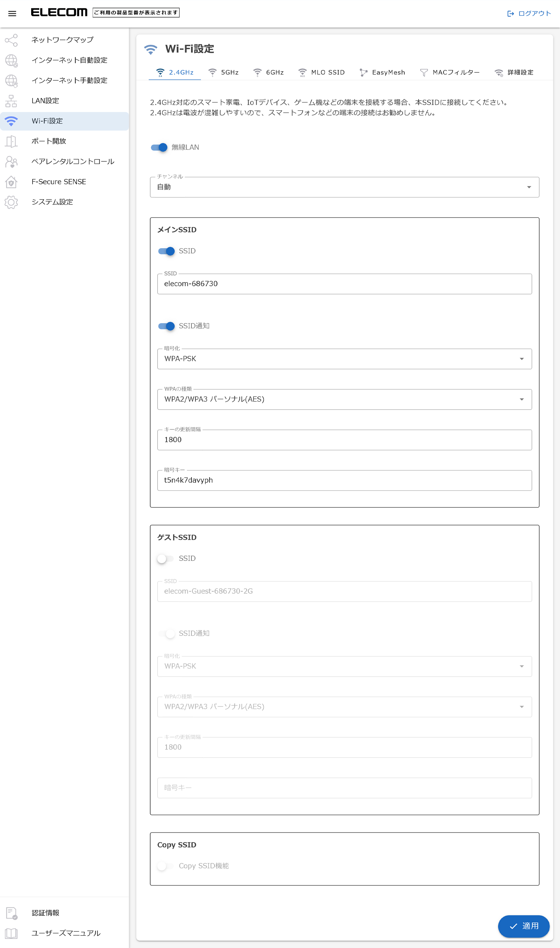Viewport: 560px width, 948px height.
Task: Click the parental control people icon
Action: coord(11,161)
